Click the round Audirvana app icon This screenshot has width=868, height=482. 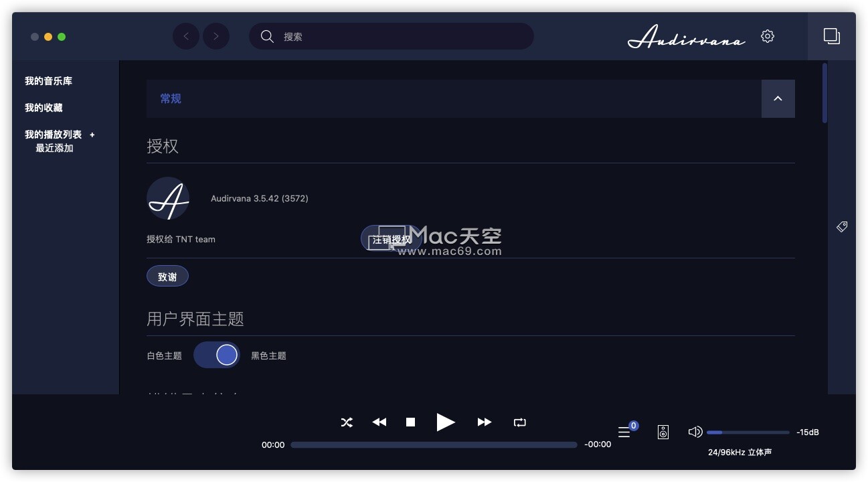point(168,198)
